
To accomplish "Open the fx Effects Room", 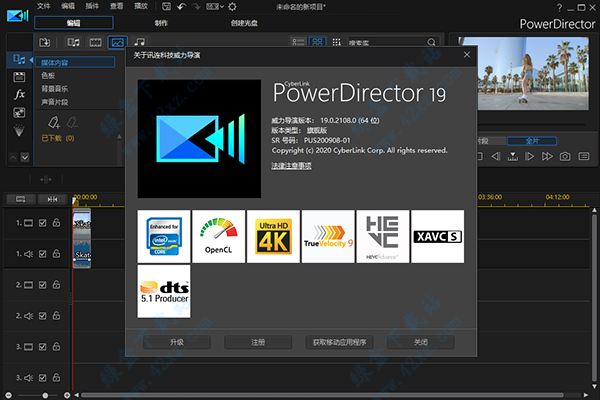I will coord(19,95).
